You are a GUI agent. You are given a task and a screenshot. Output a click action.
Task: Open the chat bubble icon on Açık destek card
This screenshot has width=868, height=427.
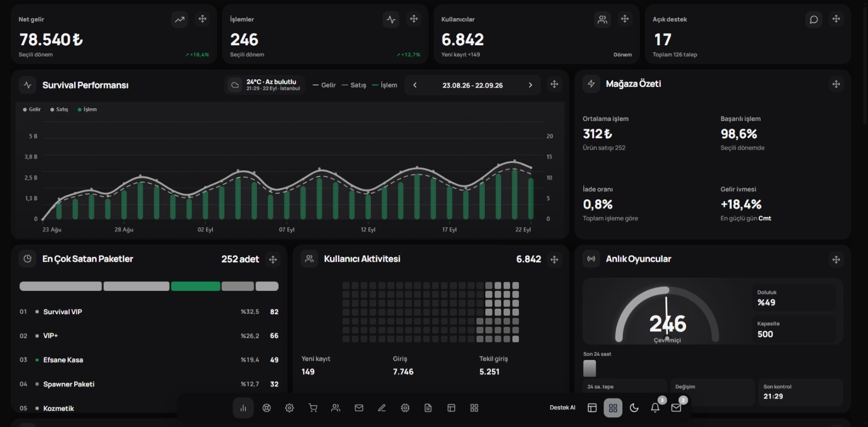814,19
